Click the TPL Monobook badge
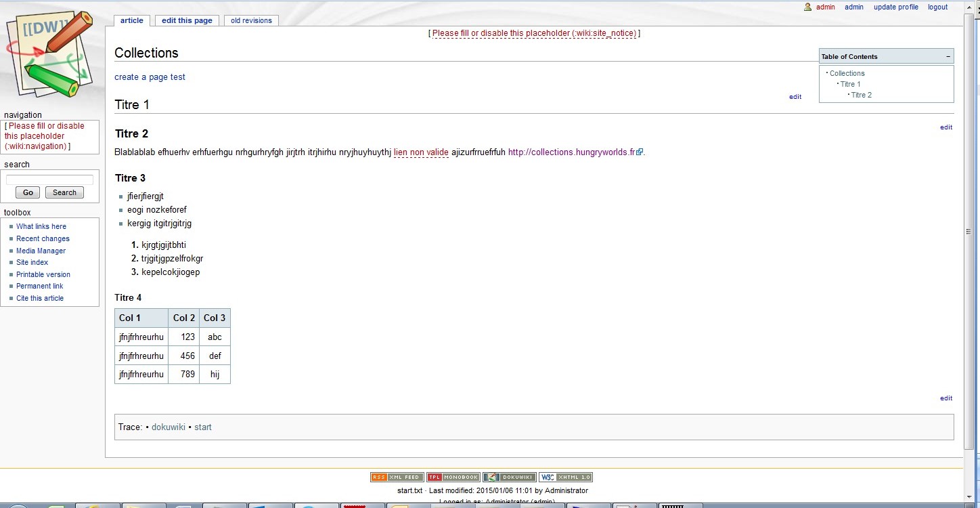The image size is (980, 508). click(453, 478)
